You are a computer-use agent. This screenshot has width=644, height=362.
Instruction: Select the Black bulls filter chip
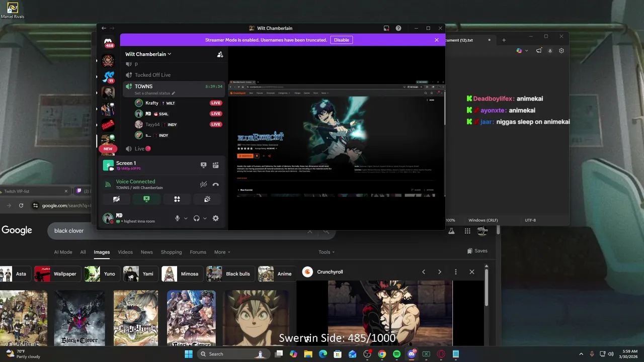click(230, 274)
